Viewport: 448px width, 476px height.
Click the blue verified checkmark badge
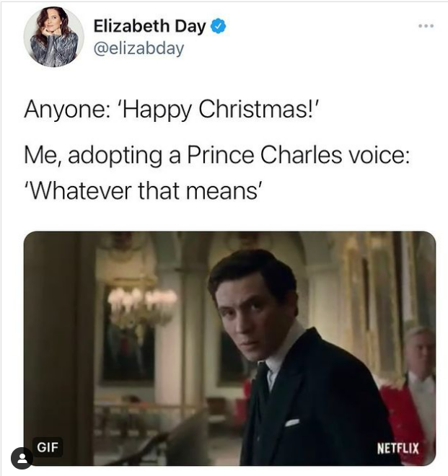(x=218, y=26)
